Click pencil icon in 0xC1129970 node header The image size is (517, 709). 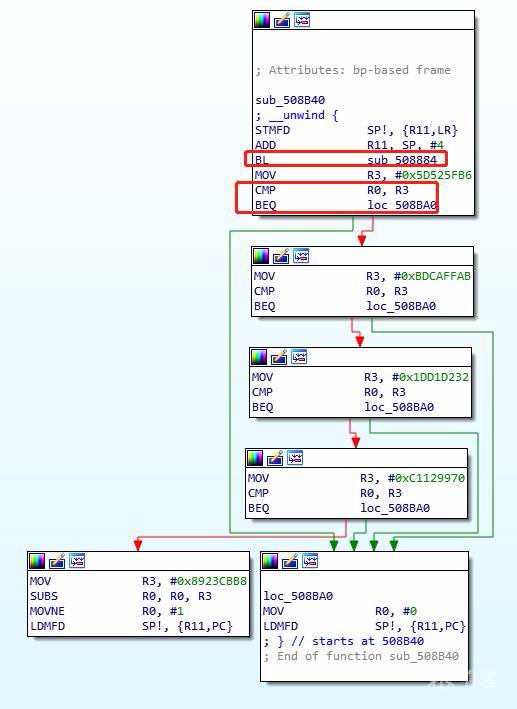point(275,458)
